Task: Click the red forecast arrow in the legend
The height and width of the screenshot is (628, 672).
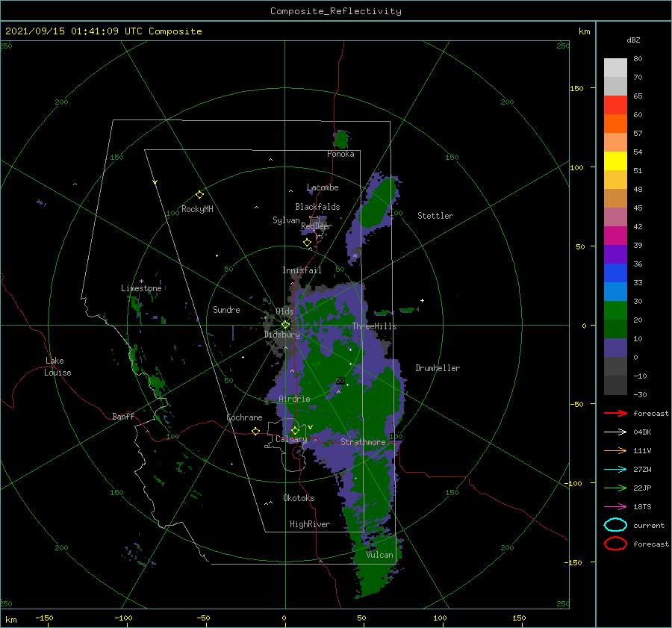Action: 615,413
